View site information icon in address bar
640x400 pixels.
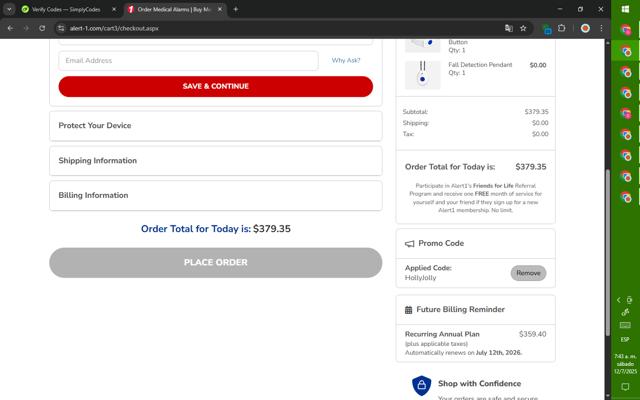coord(61,28)
